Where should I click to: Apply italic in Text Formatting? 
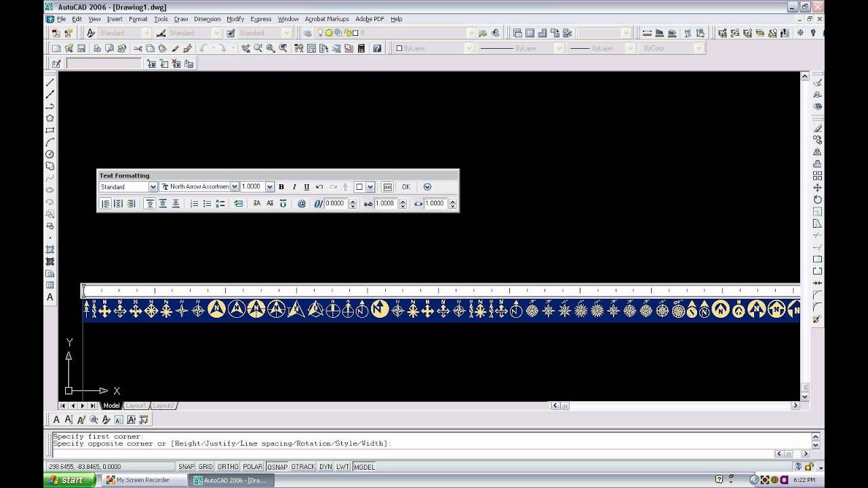(294, 187)
